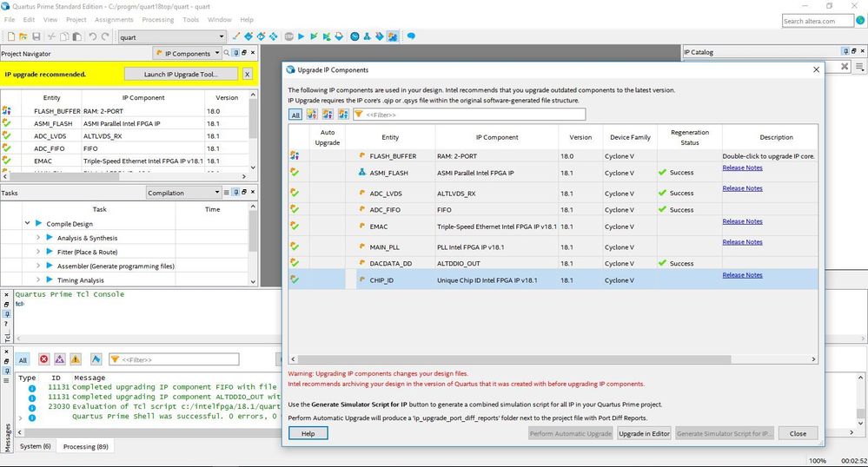Open a file using the folder icon
The height and width of the screenshot is (467, 868).
tap(23, 36)
